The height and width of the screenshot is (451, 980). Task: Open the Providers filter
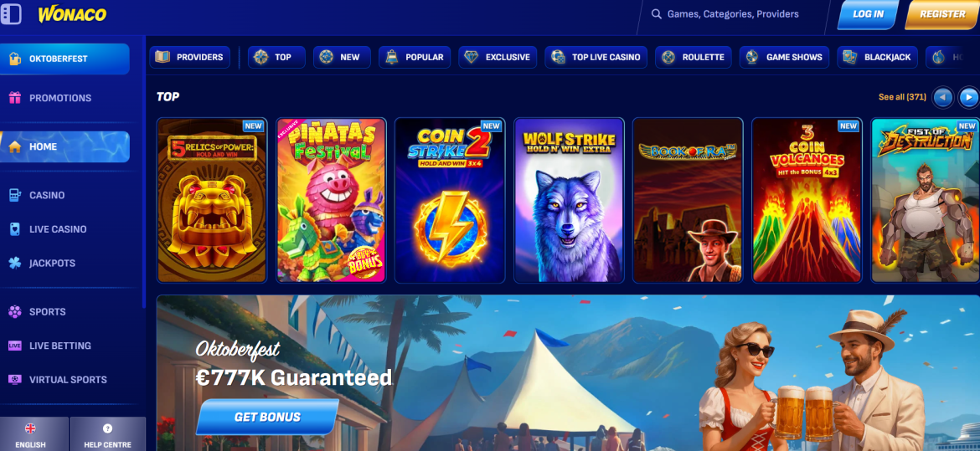(x=190, y=57)
